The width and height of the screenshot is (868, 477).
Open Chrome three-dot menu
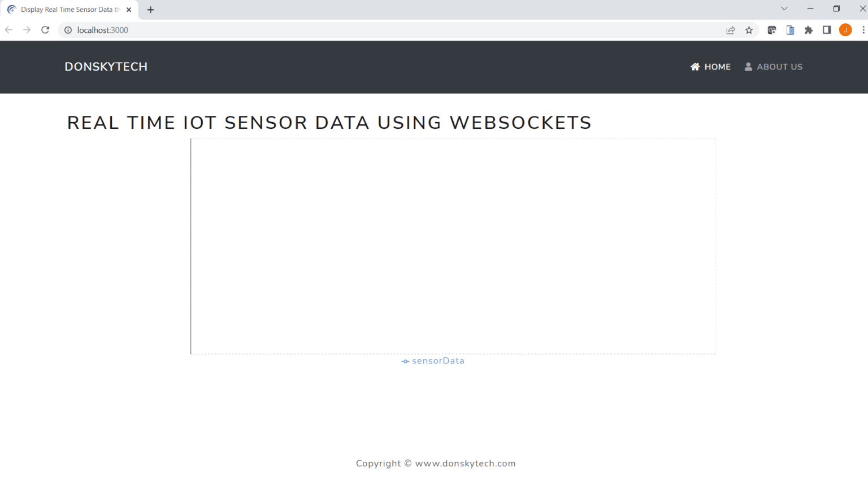[x=863, y=30]
